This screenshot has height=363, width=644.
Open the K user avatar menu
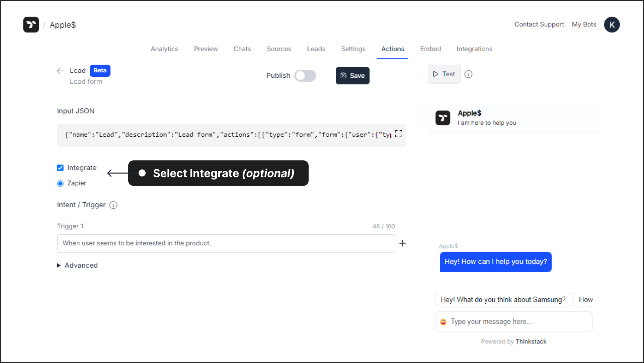pos(612,25)
